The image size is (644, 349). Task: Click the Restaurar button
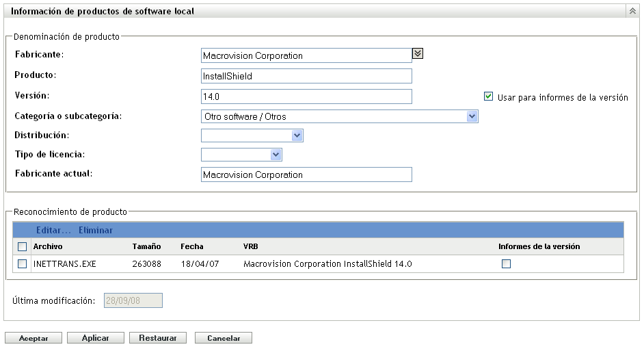[158, 338]
